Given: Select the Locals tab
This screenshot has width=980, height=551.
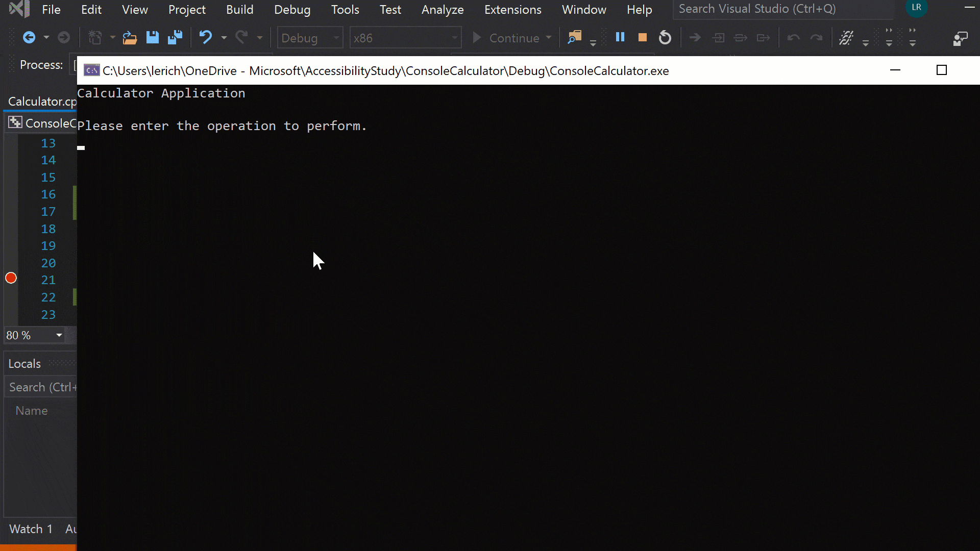Looking at the screenshot, I should click(x=25, y=363).
